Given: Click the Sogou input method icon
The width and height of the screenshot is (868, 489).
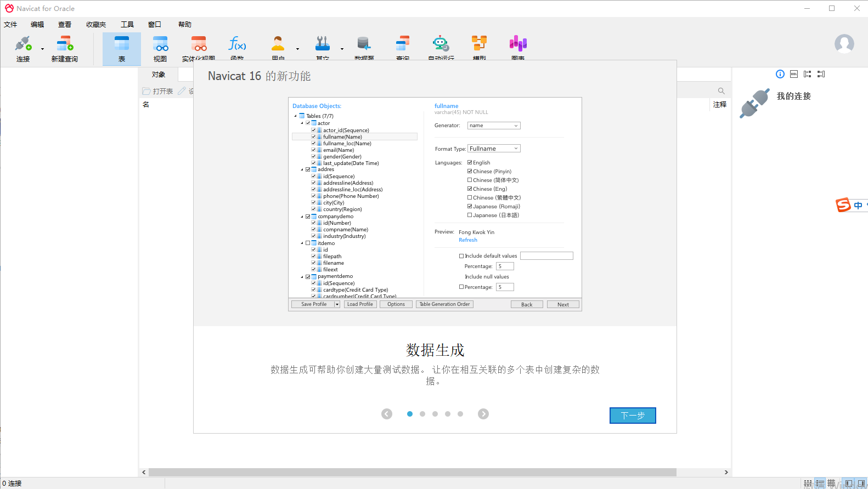Looking at the screenshot, I should point(843,205).
